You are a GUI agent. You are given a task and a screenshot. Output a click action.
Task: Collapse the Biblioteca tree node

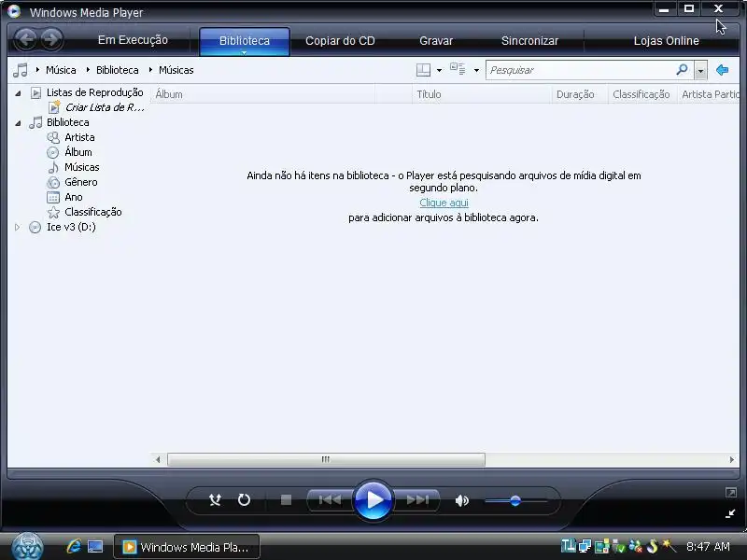18,123
